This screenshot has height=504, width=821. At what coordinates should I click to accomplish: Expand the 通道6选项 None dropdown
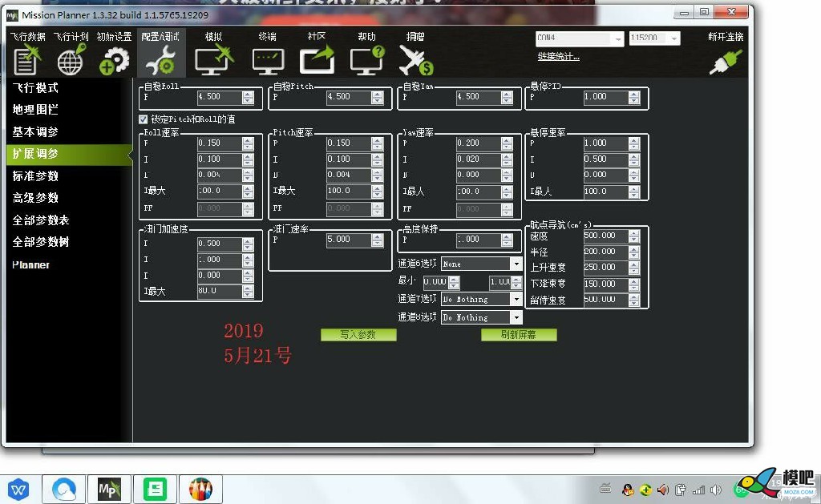tap(516, 264)
